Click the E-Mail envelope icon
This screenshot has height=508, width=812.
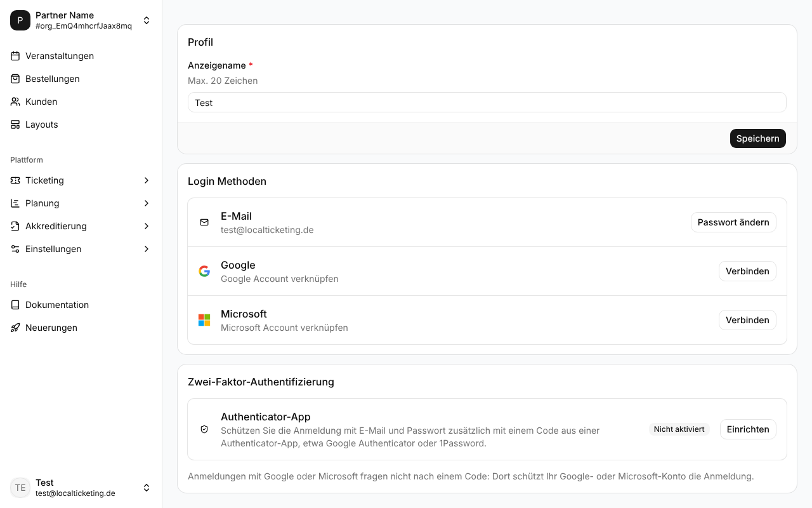point(204,222)
